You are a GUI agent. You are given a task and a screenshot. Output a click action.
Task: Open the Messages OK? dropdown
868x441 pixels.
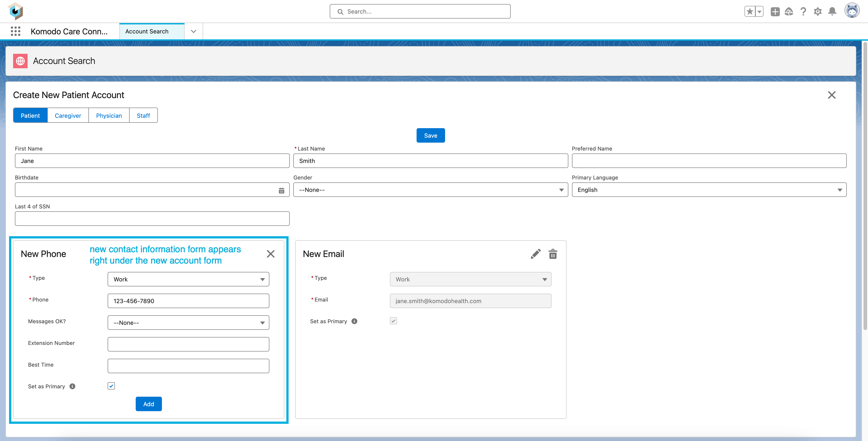coord(188,322)
